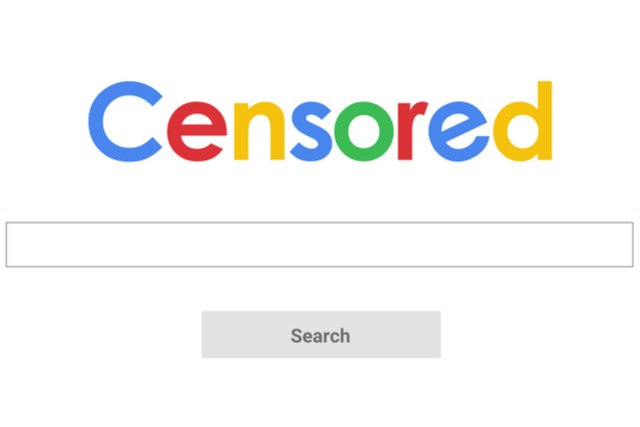Screen dimensions: 640x427
Task: Select the yellow letter n in logo
Action: [259, 131]
